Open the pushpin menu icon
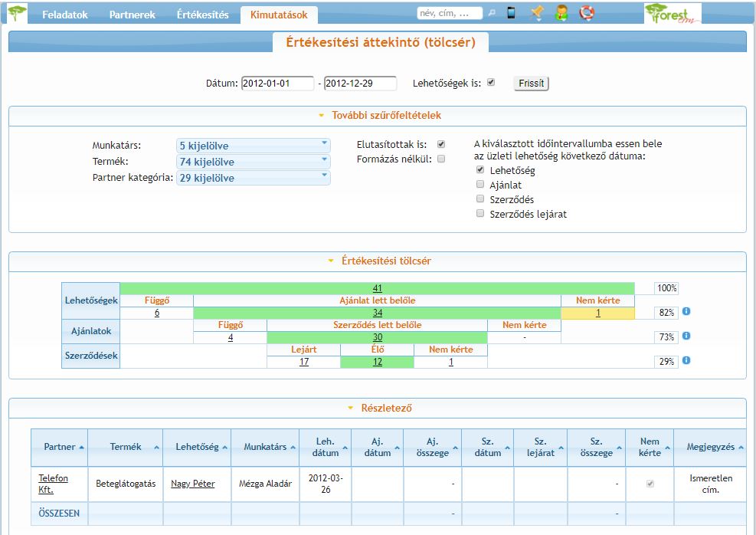 coord(536,14)
